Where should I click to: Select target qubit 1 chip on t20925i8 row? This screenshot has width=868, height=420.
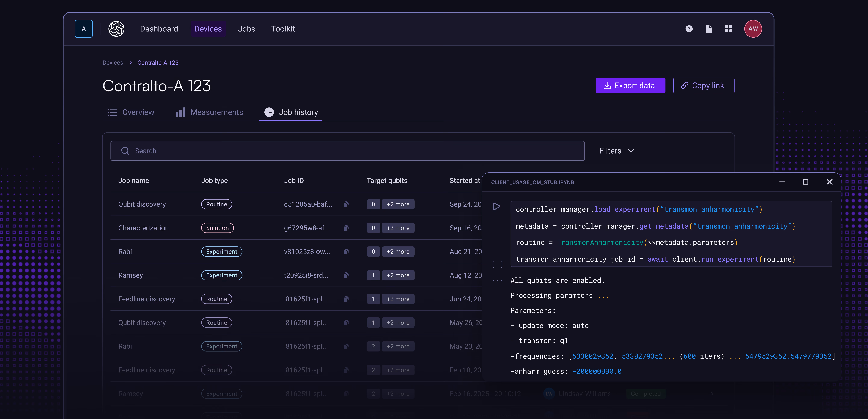(373, 275)
